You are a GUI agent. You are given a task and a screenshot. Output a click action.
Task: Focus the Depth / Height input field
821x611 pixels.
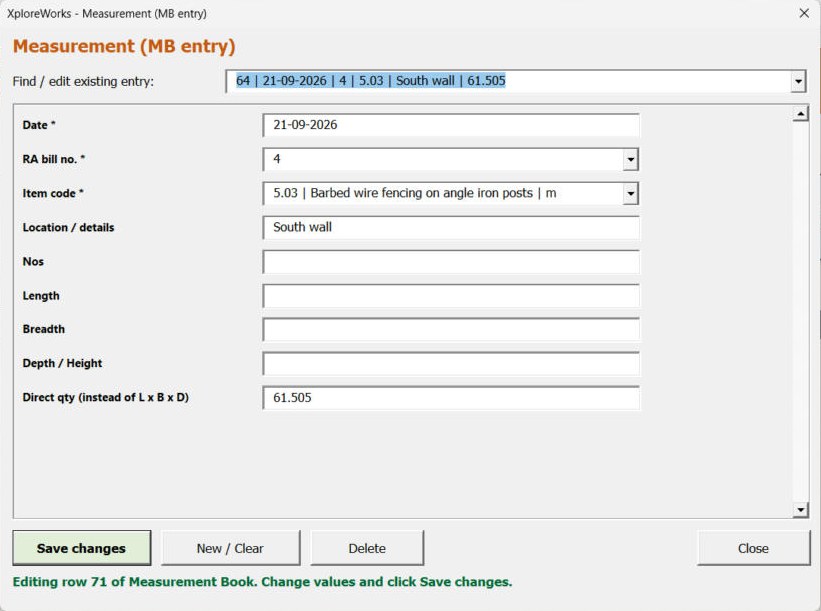point(451,363)
